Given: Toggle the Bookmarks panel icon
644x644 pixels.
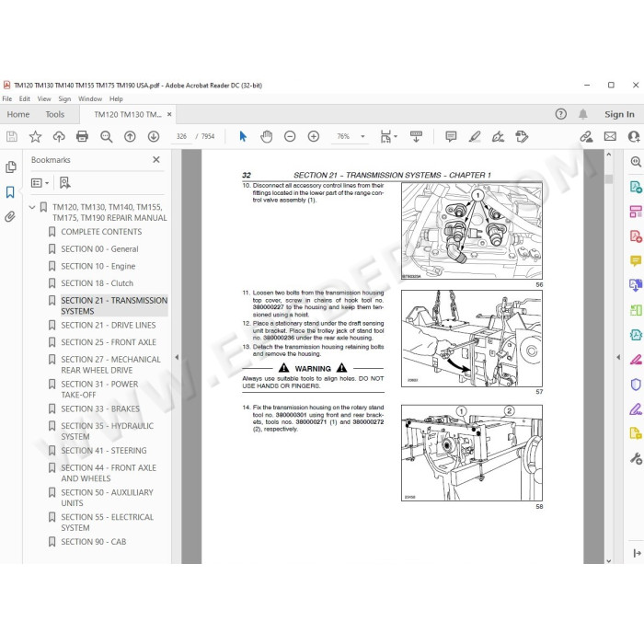Looking at the screenshot, I should pos(10,191).
